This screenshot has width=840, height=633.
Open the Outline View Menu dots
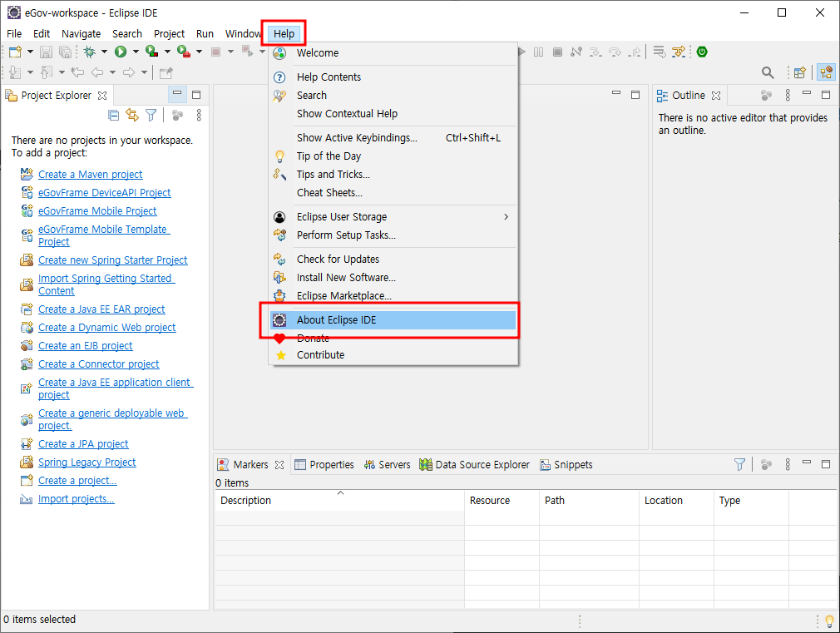tap(788, 96)
